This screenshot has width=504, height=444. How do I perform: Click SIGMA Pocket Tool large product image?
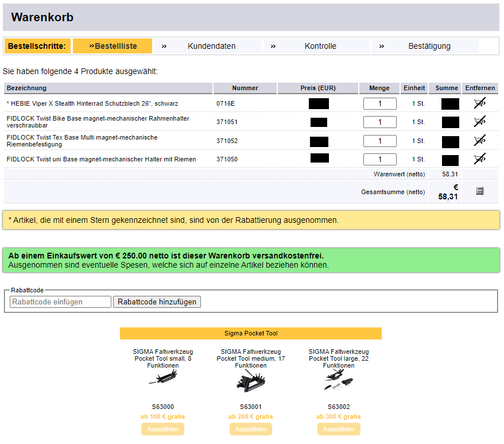[338, 380]
